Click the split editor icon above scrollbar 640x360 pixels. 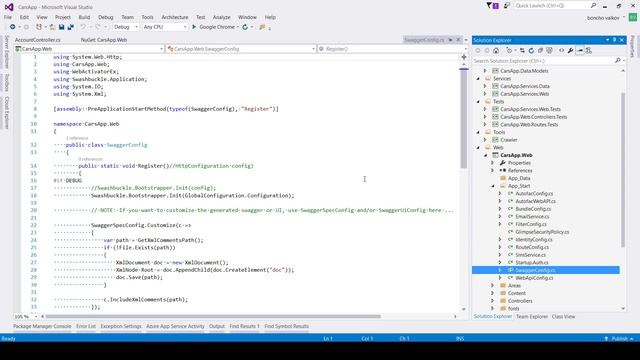[x=464, y=57]
